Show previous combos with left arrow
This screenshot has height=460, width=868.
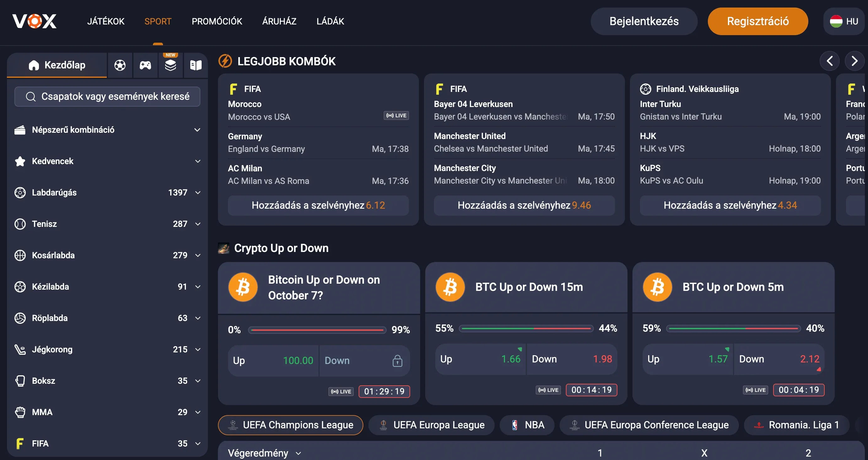click(x=829, y=61)
